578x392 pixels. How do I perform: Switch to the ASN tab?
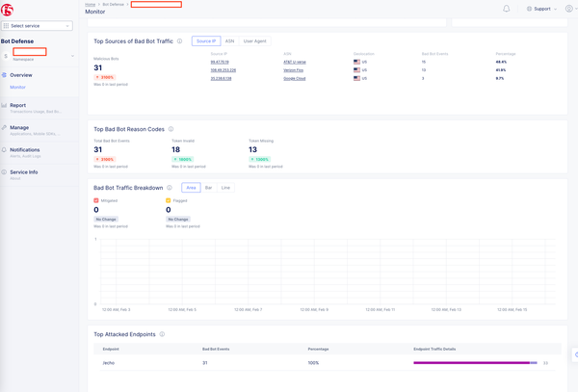(229, 41)
